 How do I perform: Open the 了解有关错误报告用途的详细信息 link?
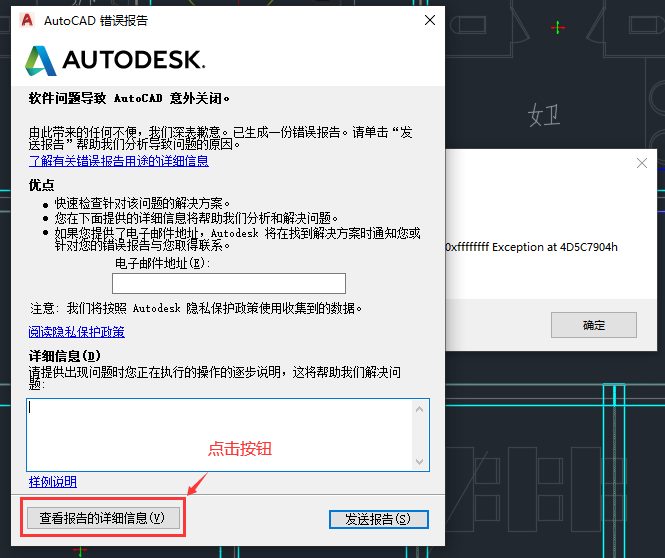pyautogui.click(x=118, y=160)
